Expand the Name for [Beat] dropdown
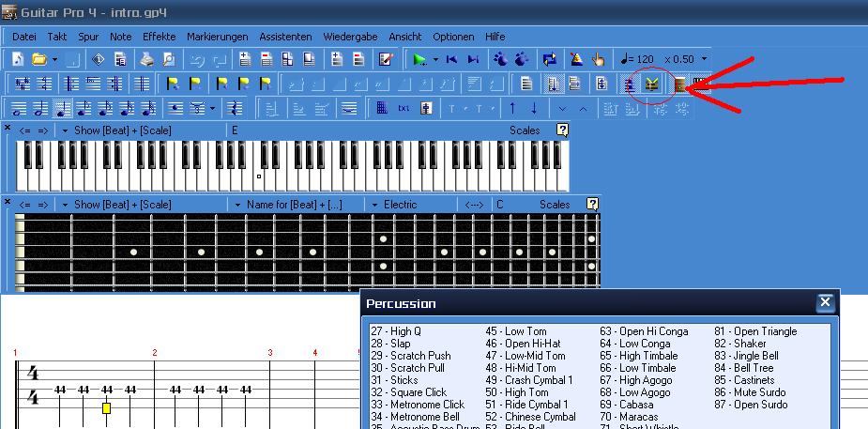 (237, 205)
